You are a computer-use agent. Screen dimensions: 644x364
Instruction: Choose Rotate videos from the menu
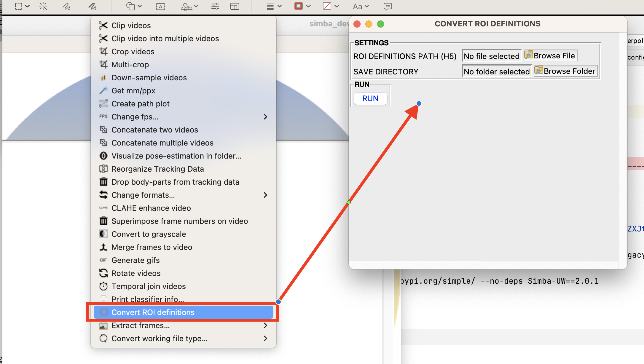tap(136, 273)
